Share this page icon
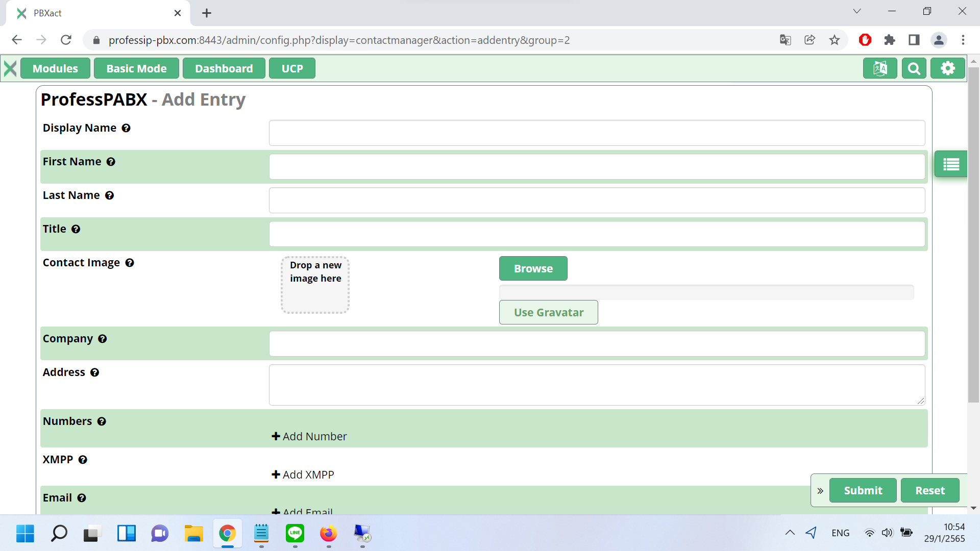 pos(810,40)
